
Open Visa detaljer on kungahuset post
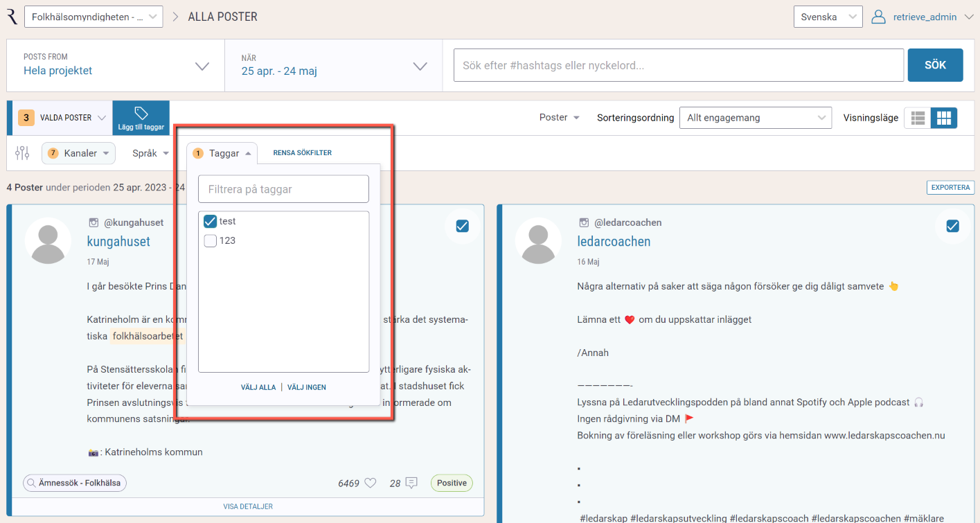(x=248, y=506)
